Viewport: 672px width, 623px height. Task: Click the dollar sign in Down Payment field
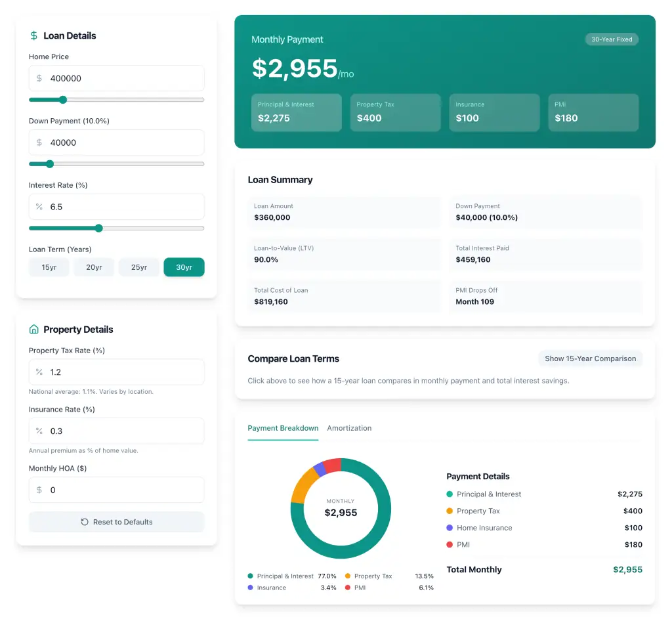coord(39,142)
